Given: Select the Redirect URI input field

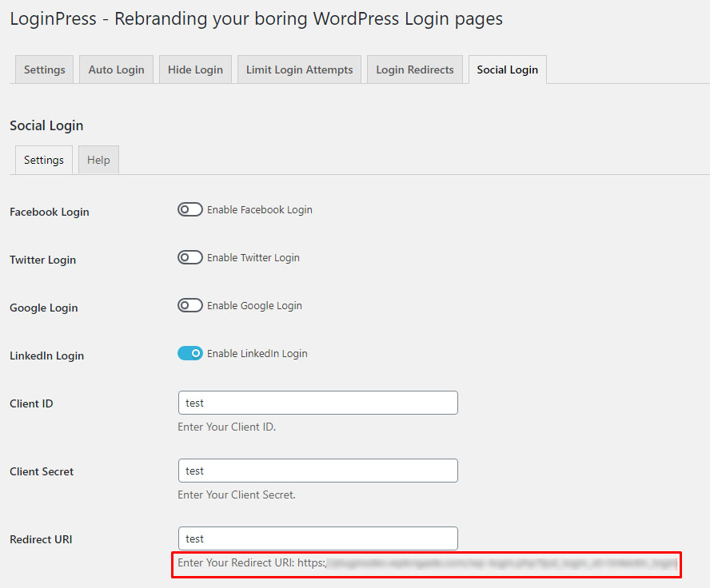Looking at the screenshot, I should (318, 538).
